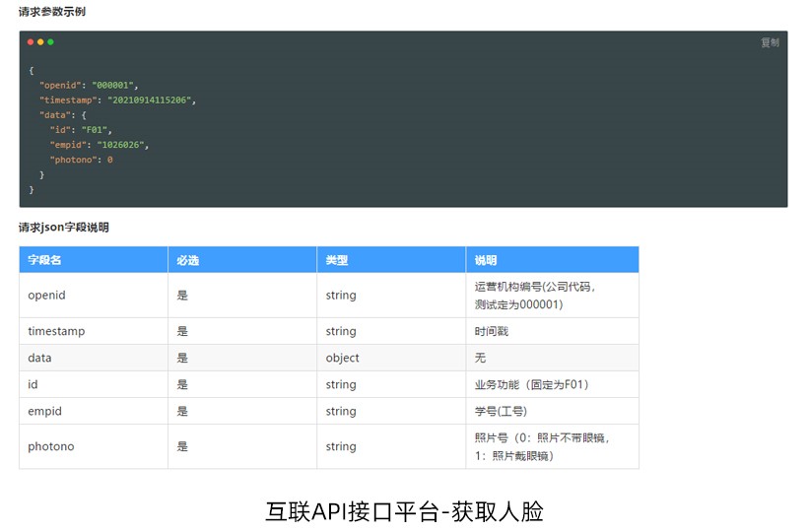Image resolution: width=808 pixels, height=532 pixels.
Task: Click the 字段名 column header
Action: [x=45, y=260]
